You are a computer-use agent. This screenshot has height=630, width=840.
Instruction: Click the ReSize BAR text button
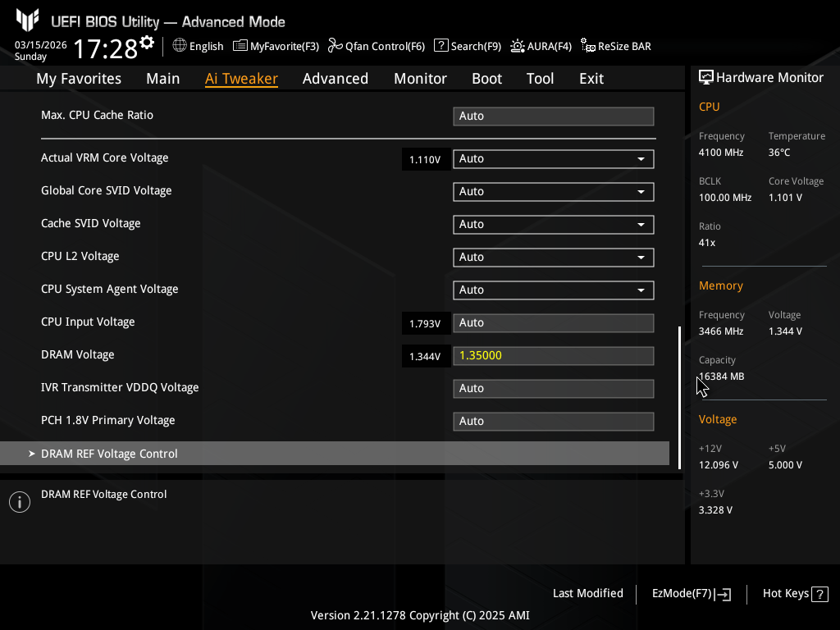click(x=624, y=47)
